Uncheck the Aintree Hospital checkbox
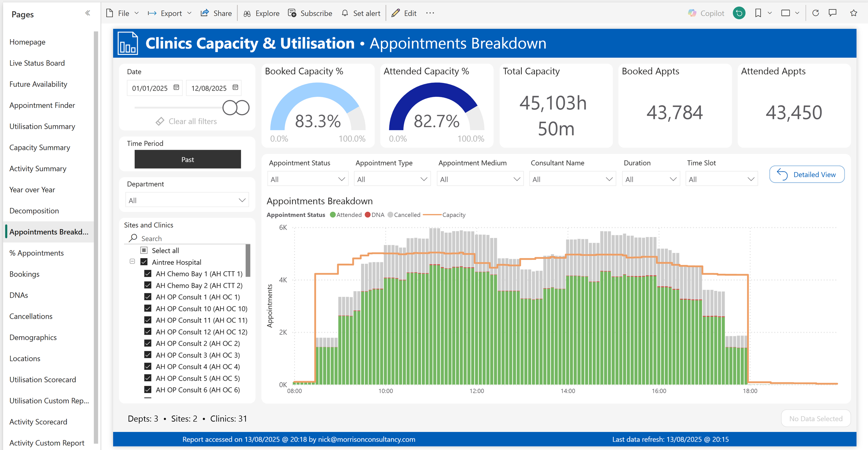The width and height of the screenshot is (868, 450). [144, 262]
